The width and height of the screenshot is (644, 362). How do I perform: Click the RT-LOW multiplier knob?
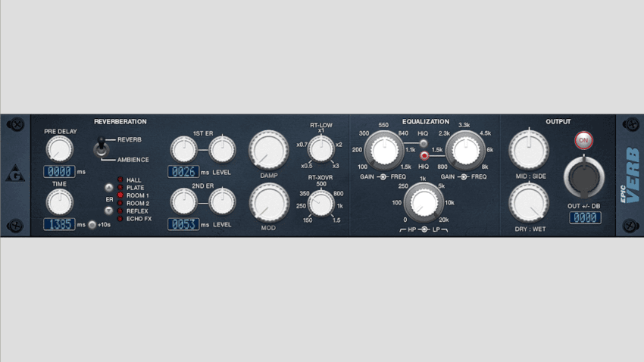(x=320, y=148)
